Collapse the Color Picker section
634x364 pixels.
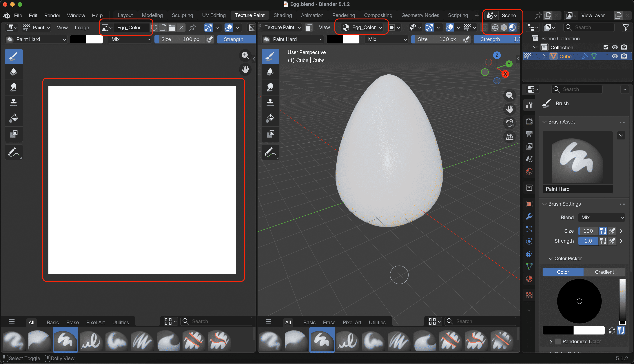550,258
